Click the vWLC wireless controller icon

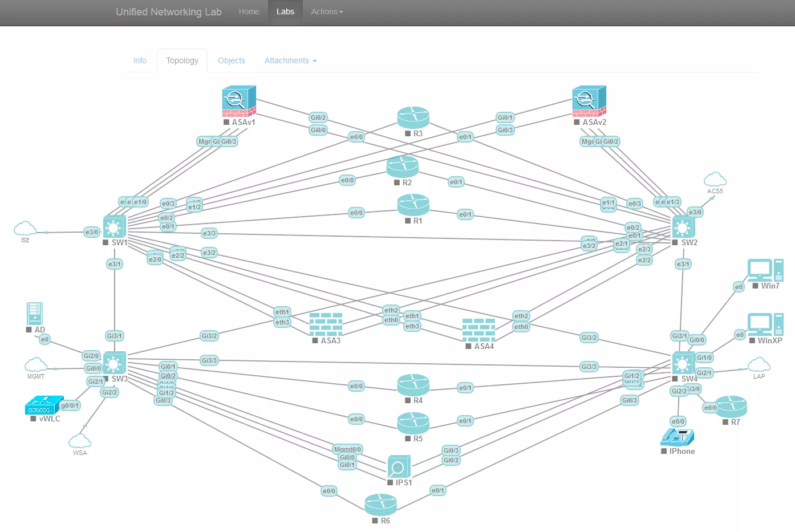44,405
